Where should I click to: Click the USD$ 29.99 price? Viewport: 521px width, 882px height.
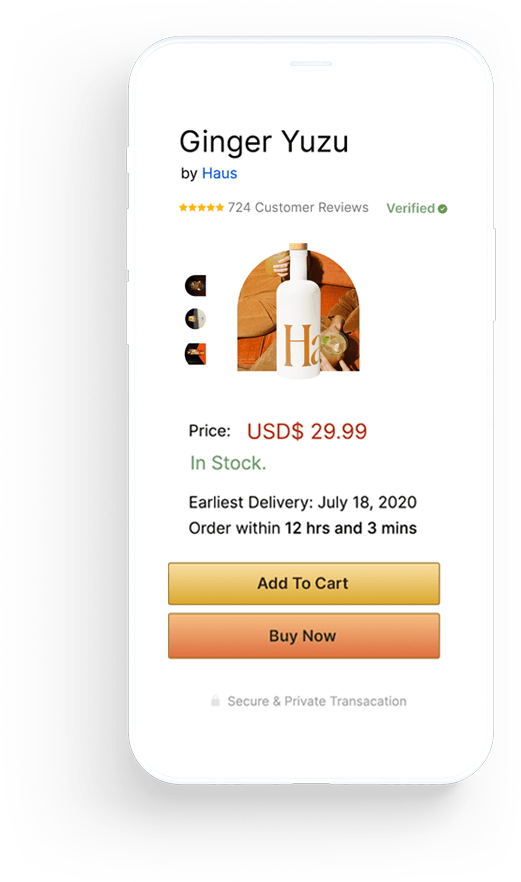[307, 431]
